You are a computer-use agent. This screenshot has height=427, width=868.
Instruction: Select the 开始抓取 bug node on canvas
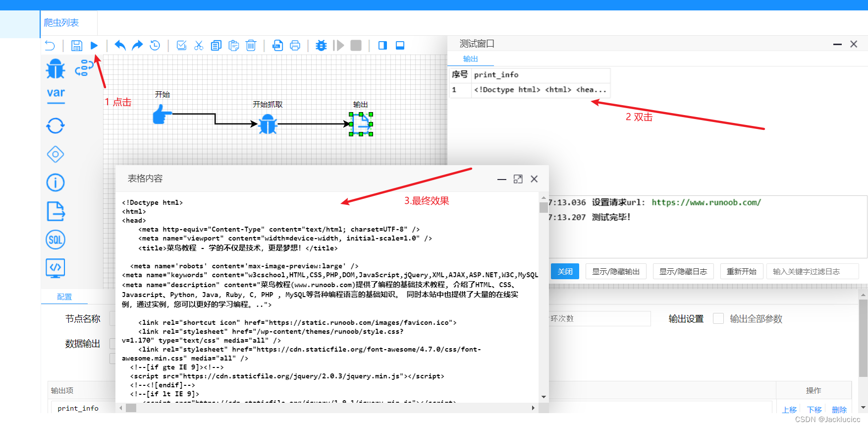click(x=268, y=124)
